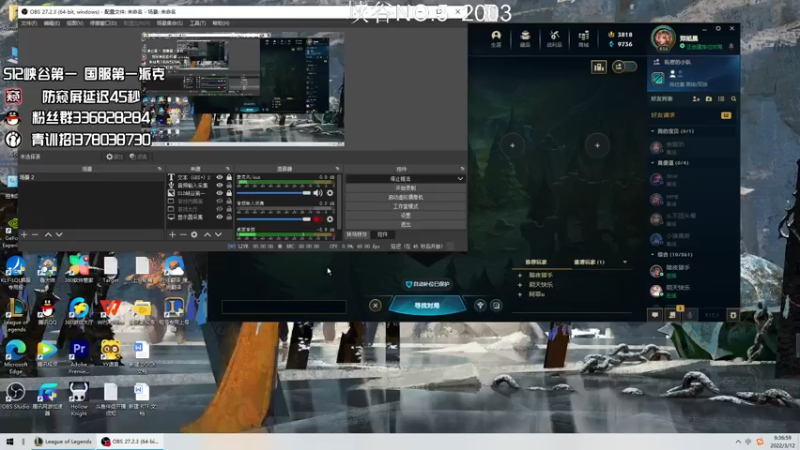Collapse the general friends group (10/261)
Image resolution: width=800 pixels, height=450 pixels.
[653, 254]
